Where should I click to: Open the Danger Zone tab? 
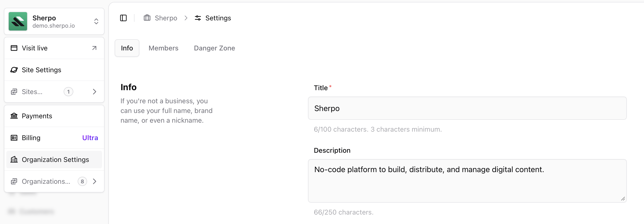pyautogui.click(x=214, y=48)
